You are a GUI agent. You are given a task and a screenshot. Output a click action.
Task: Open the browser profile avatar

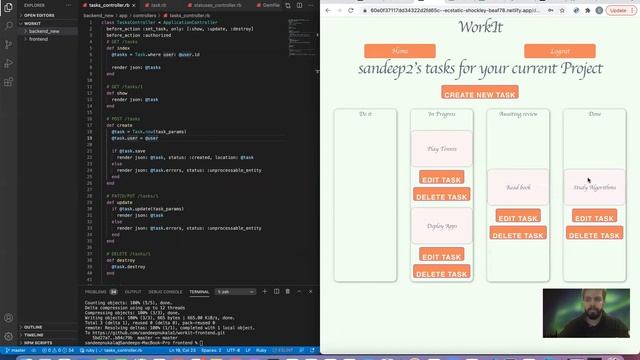click(599, 10)
